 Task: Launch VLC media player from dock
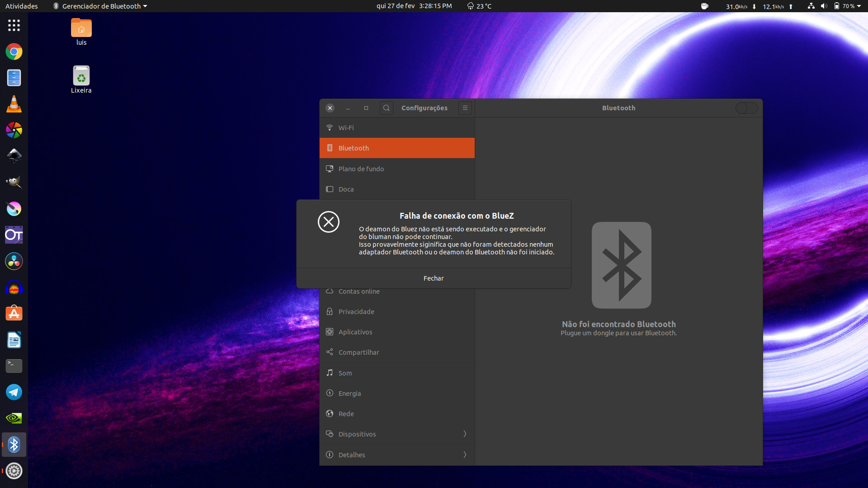[x=14, y=104]
